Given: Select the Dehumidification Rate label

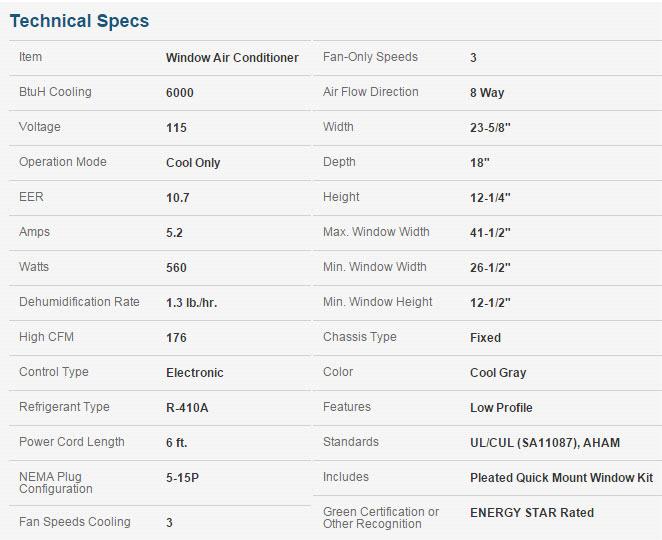Looking at the screenshot, I should point(79,302).
